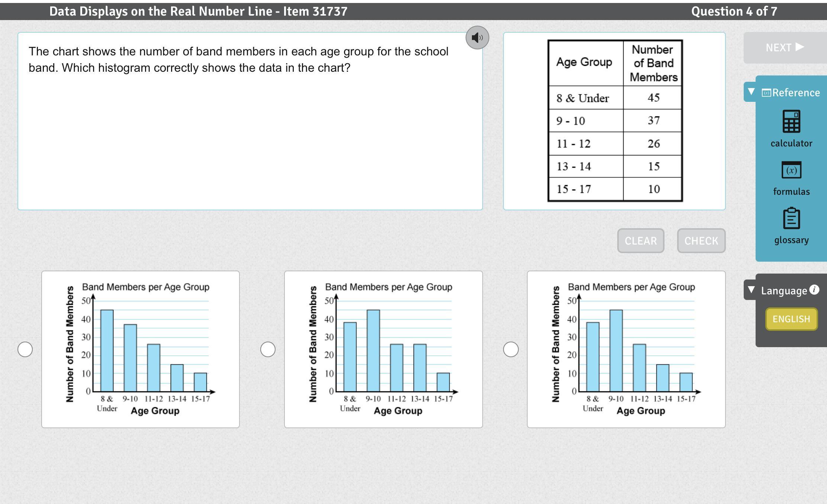This screenshot has height=504, width=827.
Task: Go to the NEXT question
Action: [x=785, y=48]
